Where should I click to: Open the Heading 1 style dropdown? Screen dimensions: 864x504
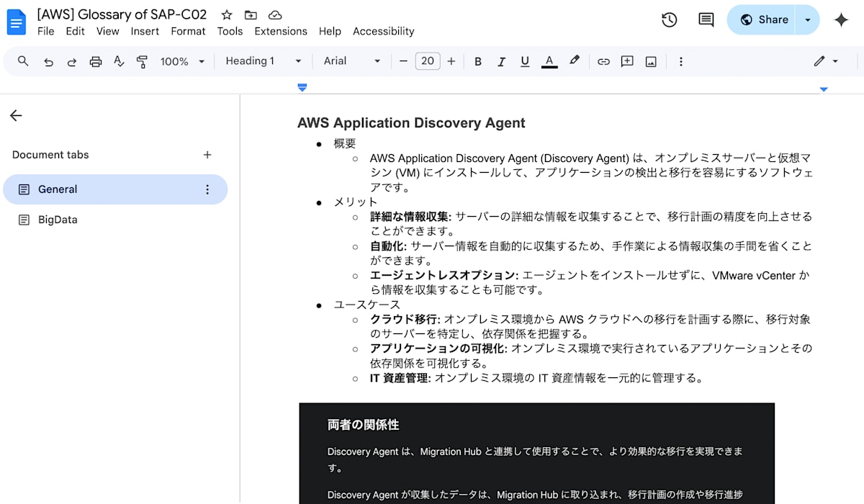(264, 61)
